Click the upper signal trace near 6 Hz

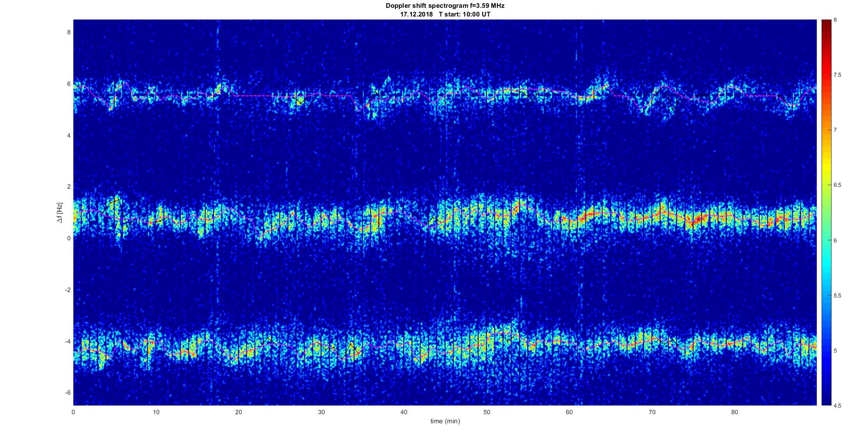[x=445, y=96]
